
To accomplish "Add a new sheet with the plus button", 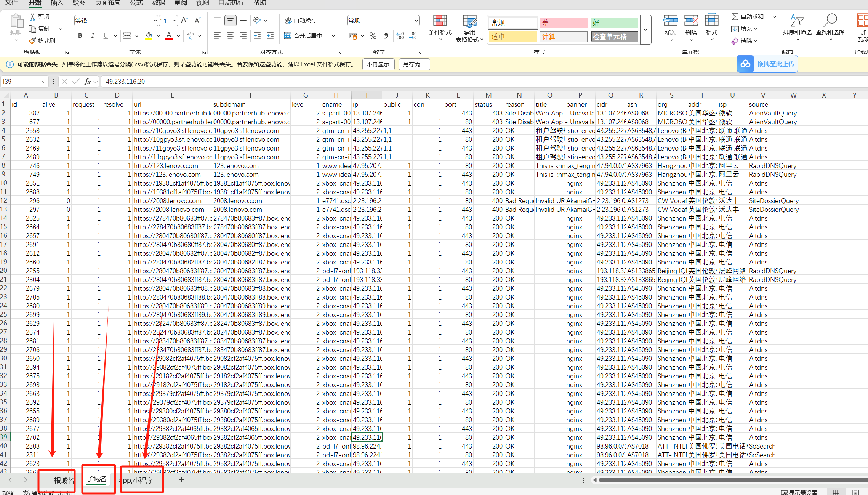I will click(x=181, y=480).
